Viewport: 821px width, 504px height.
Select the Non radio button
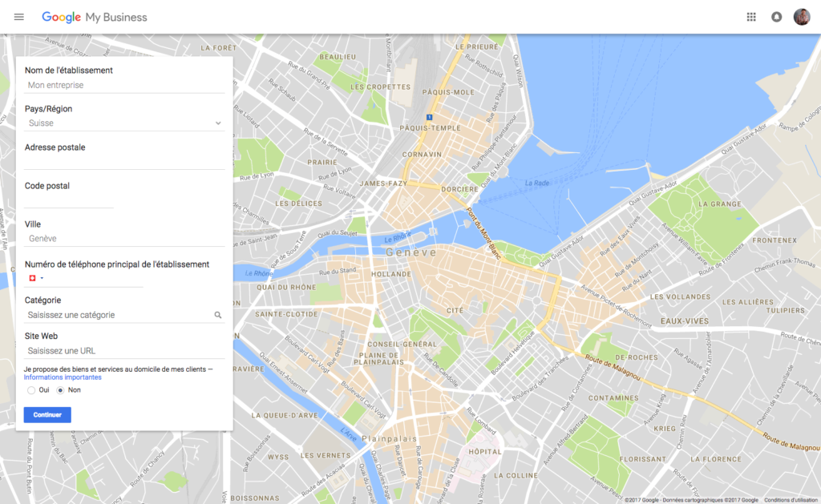coord(60,390)
